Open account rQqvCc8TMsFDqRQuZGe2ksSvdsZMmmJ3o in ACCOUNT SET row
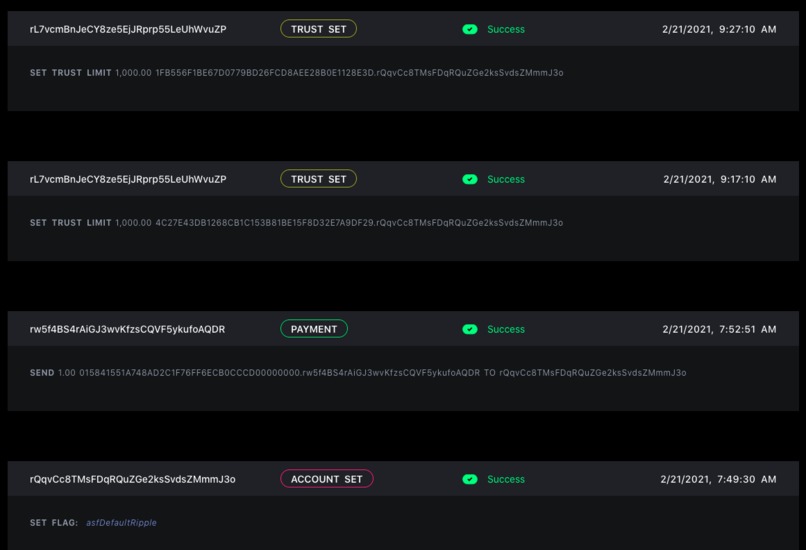Image resolution: width=806 pixels, height=550 pixels. [x=133, y=480]
